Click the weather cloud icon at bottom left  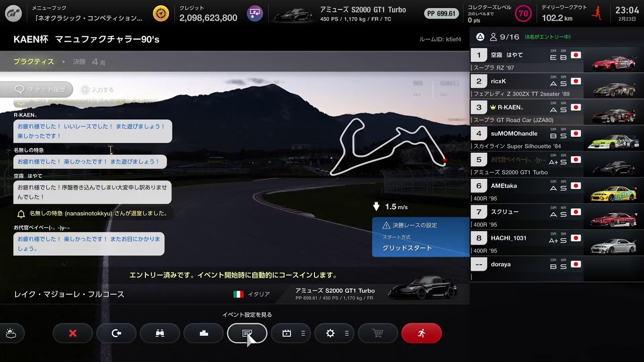point(11,333)
